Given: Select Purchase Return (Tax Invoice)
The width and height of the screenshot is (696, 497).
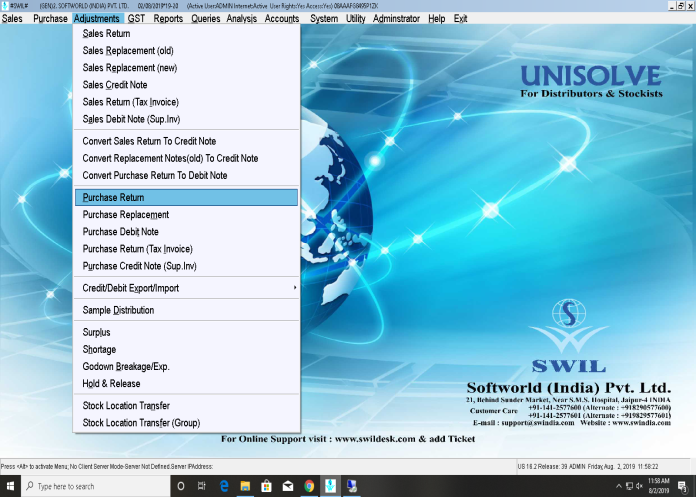Looking at the screenshot, I should pyautogui.click(x=186, y=249).
